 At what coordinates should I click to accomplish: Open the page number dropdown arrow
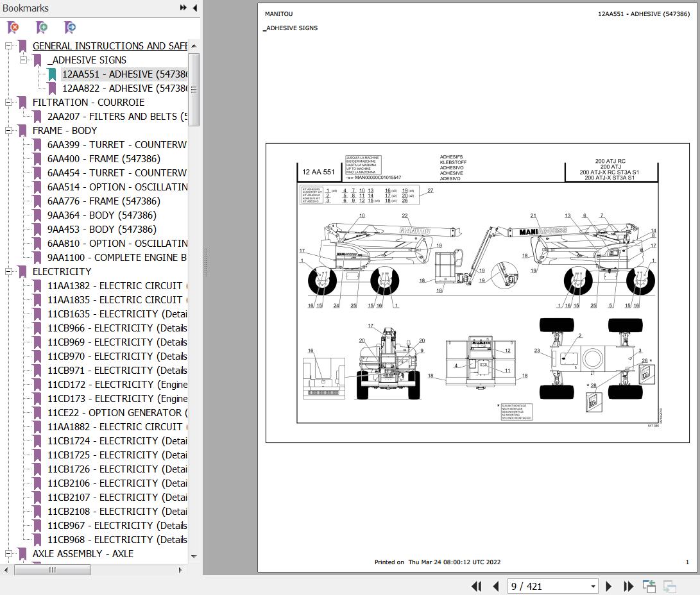point(593,587)
